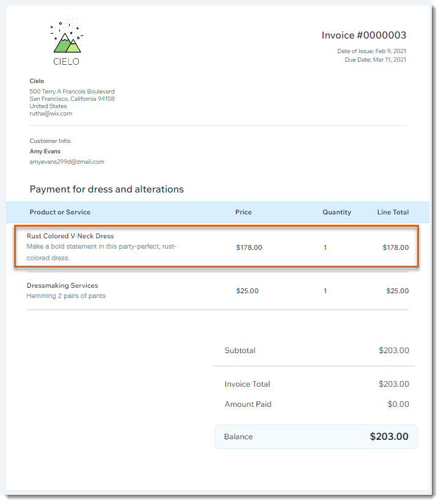
Task: Click the Quantity column header
Action: coord(337,212)
